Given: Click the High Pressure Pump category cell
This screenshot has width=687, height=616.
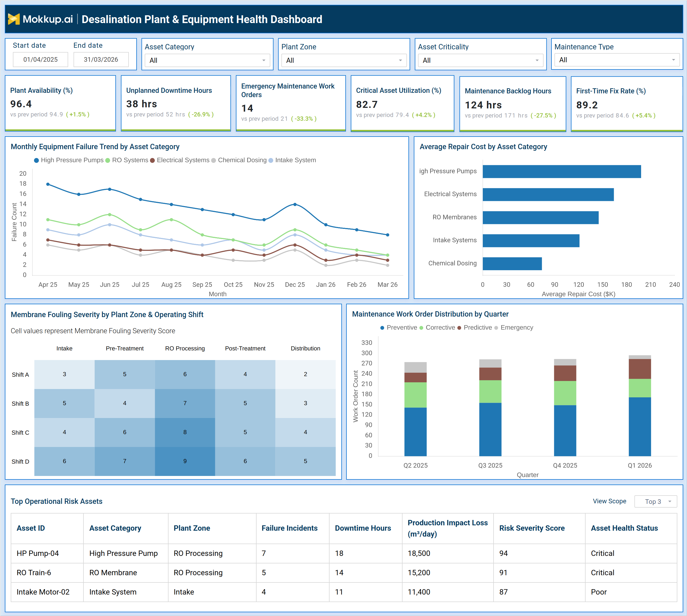Looking at the screenshot, I should click(126, 553).
